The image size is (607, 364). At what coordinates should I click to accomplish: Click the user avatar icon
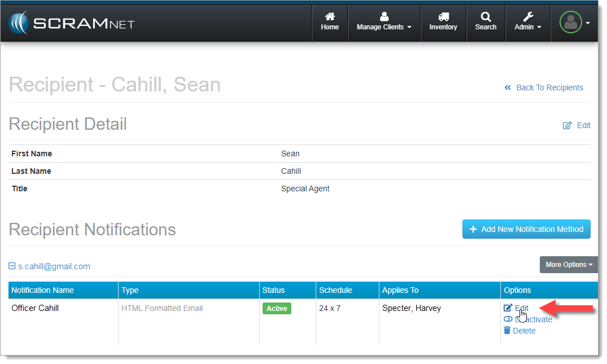click(570, 23)
